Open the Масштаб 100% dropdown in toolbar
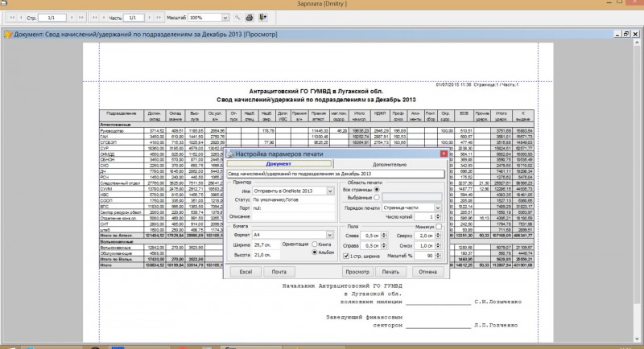 225,18
